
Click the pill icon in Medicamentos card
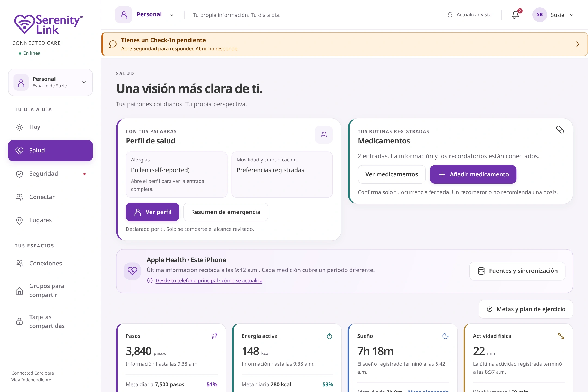coord(560,130)
